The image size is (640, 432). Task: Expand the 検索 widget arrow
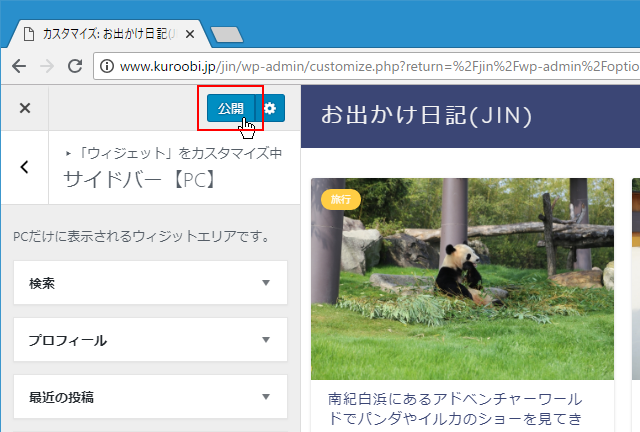tap(265, 283)
